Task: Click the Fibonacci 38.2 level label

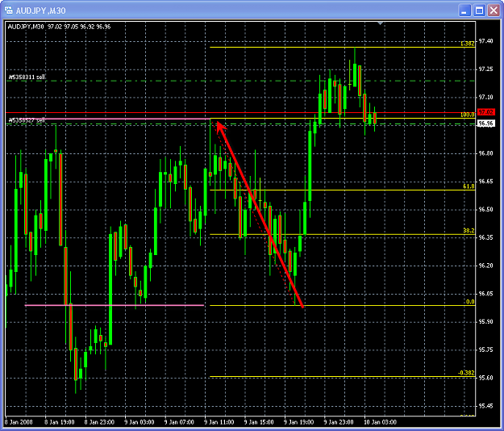Action: (469, 231)
